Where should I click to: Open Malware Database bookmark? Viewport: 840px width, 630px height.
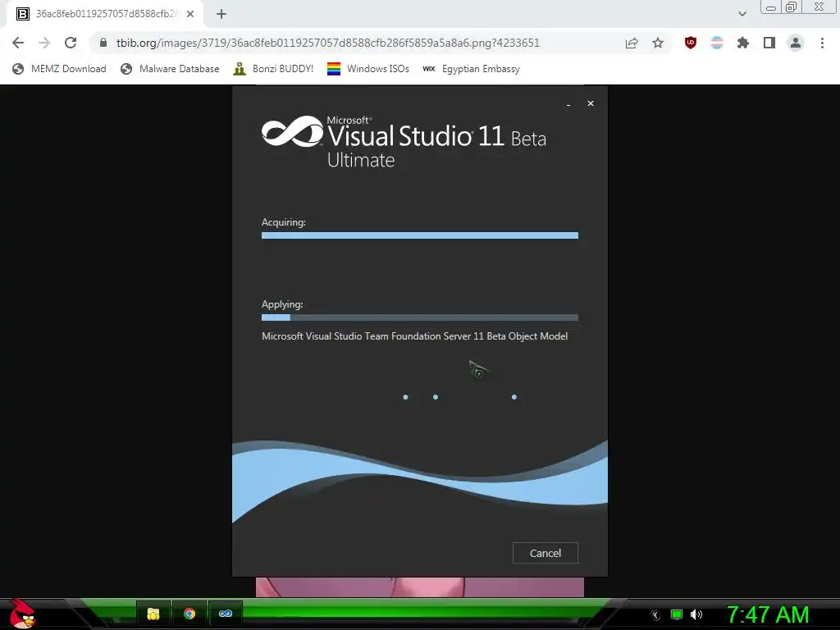tap(171, 69)
